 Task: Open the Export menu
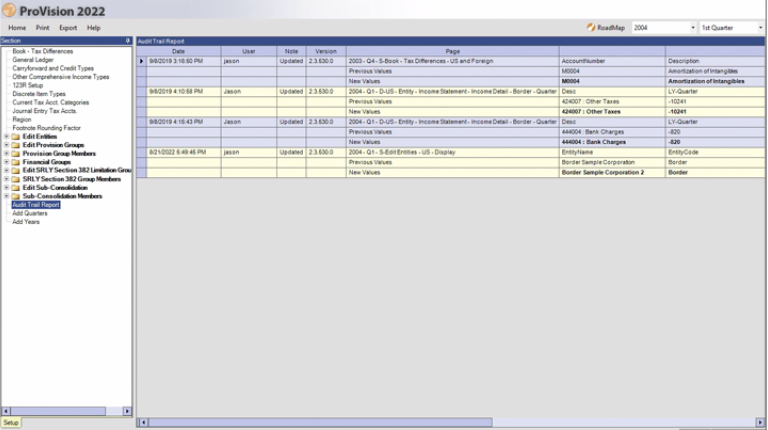67,28
